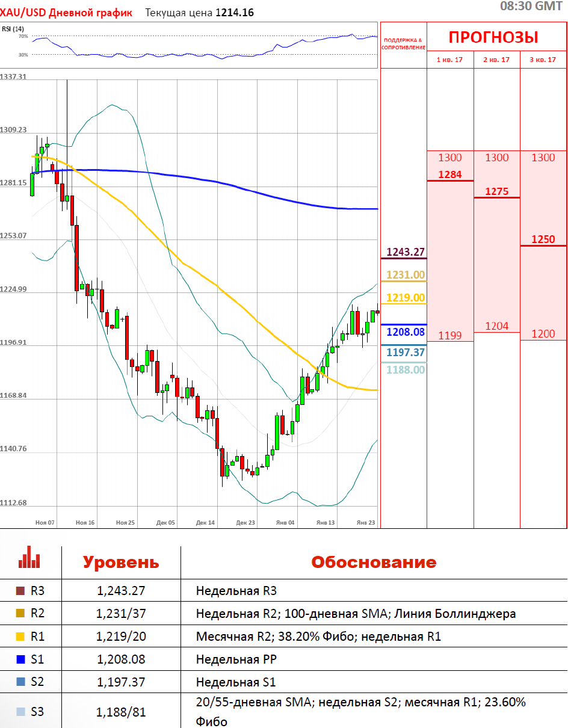The height and width of the screenshot is (728, 568).
Task: Click the red bar chart icon in table header
Action: tap(29, 557)
